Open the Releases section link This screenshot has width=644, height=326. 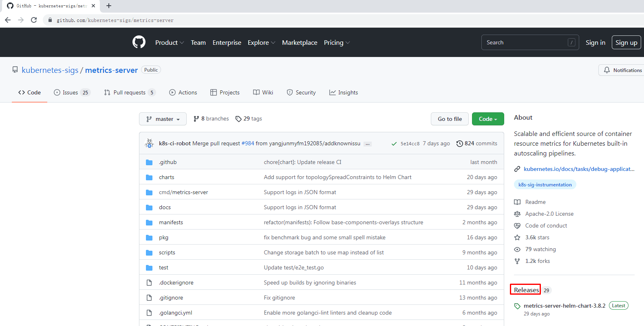526,290
